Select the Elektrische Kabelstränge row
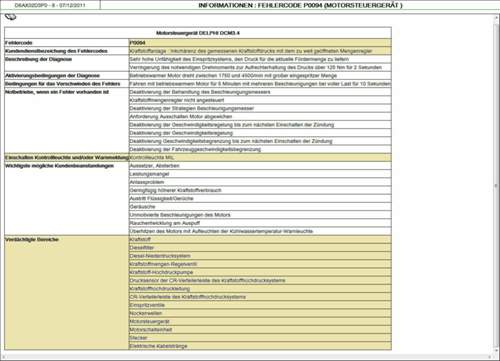This screenshot has height=361, width=500. tap(260, 346)
